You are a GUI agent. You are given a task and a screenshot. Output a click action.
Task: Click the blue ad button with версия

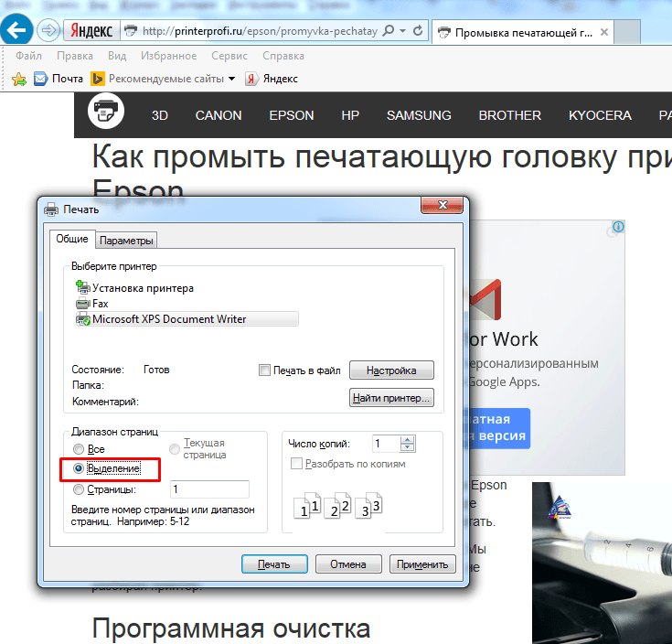500,428
